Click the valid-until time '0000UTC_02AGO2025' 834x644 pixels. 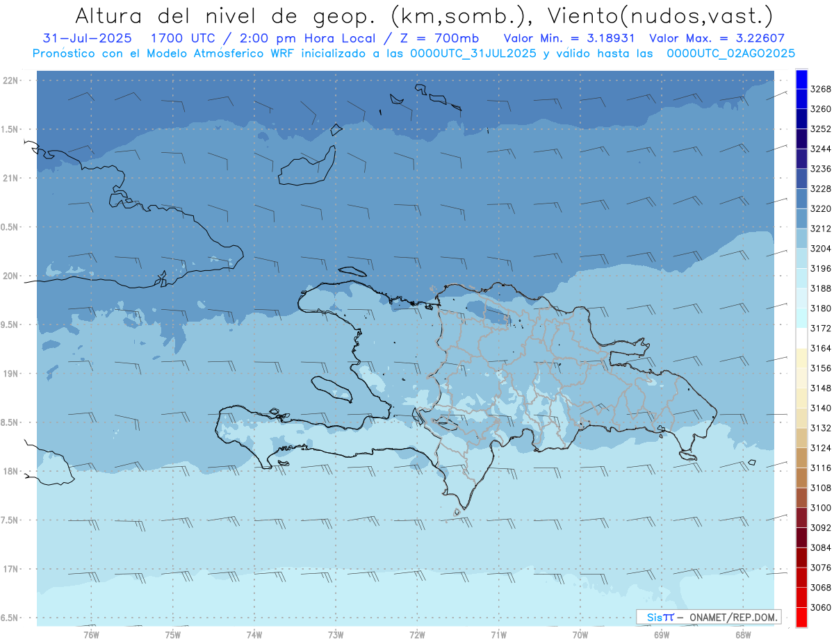click(x=730, y=53)
